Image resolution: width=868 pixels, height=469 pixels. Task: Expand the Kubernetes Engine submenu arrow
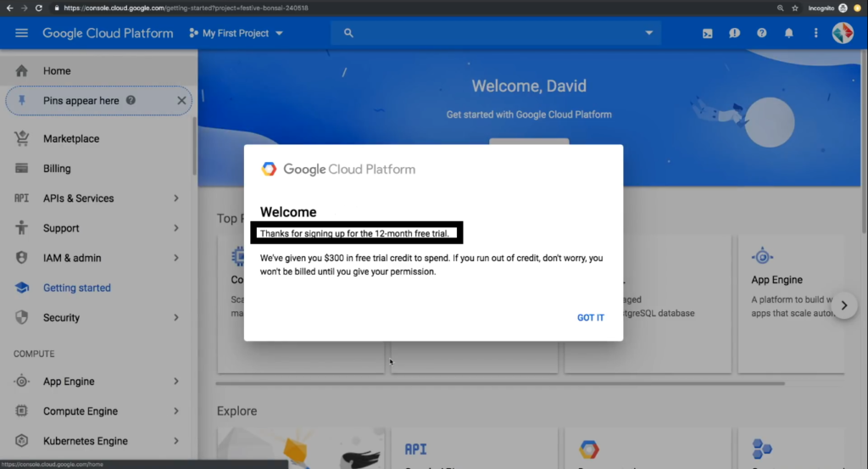(176, 441)
